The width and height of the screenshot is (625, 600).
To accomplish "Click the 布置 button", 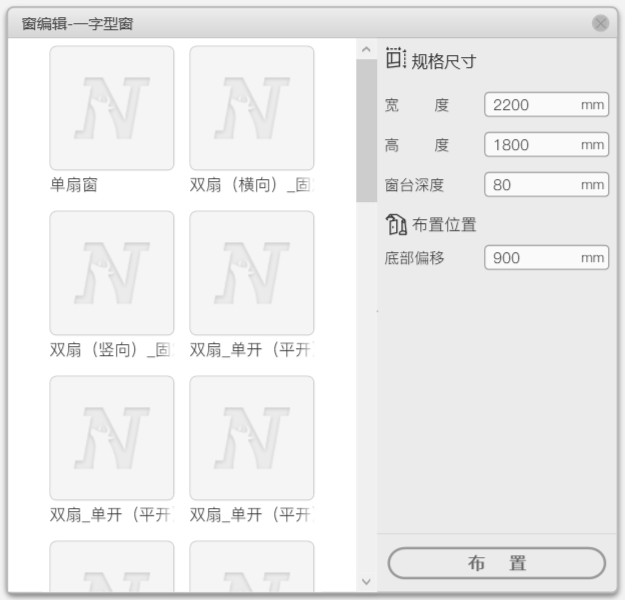I will click(497, 563).
